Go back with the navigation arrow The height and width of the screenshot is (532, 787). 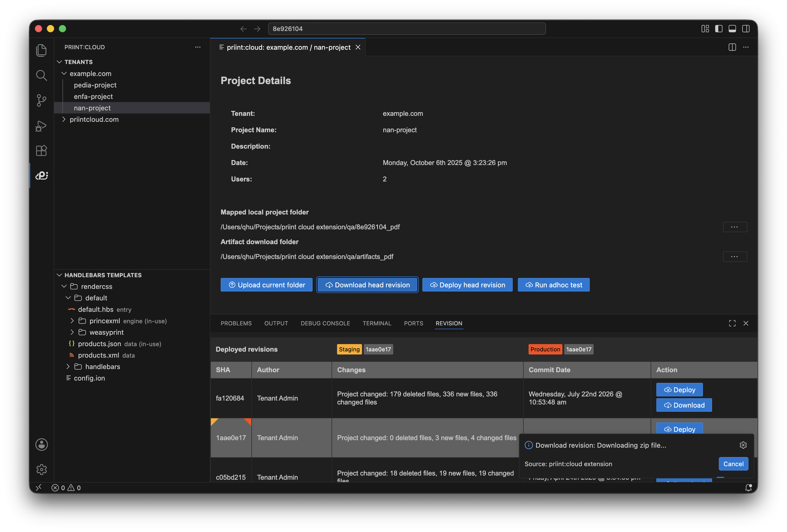pyautogui.click(x=243, y=29)
